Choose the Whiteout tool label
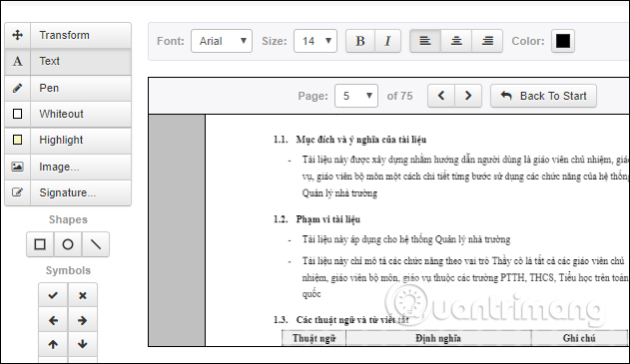The height and width of the screenshot is (364, 630). [62, 114]
